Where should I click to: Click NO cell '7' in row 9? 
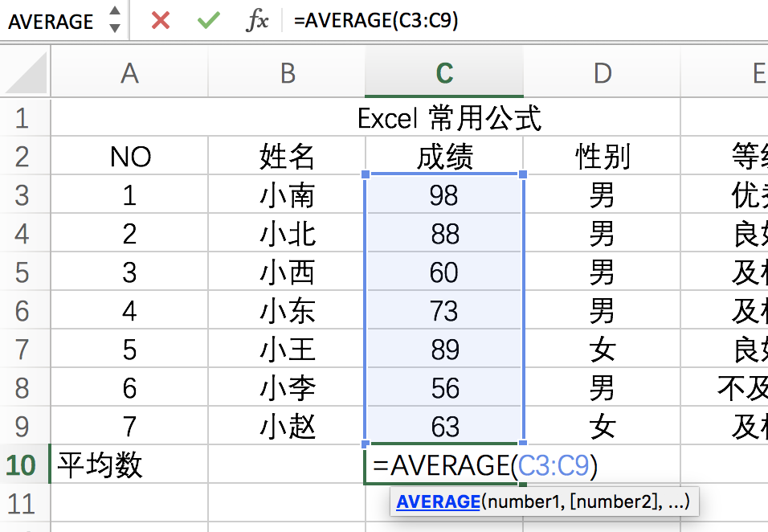(130, 426)
